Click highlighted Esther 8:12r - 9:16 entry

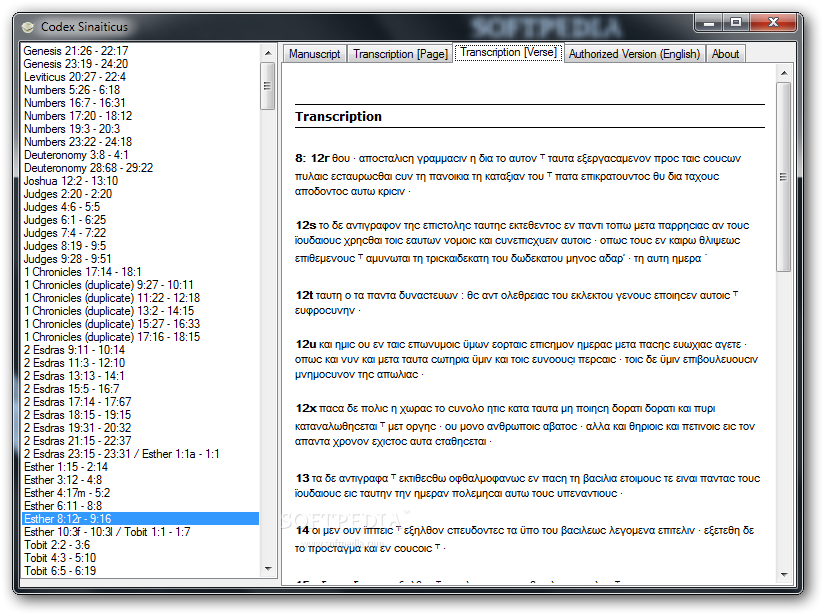click(x=140, y=519)
